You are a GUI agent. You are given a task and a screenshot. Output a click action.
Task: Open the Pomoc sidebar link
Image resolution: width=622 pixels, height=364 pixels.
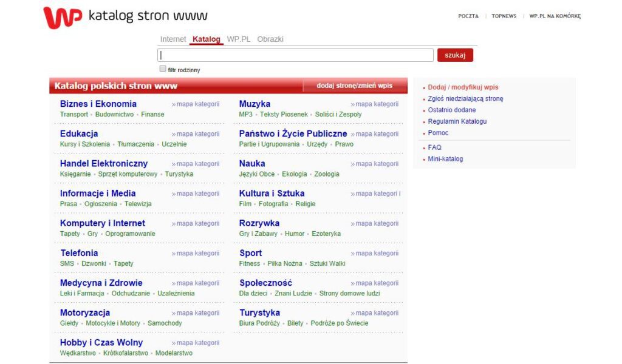click(438, 133)
